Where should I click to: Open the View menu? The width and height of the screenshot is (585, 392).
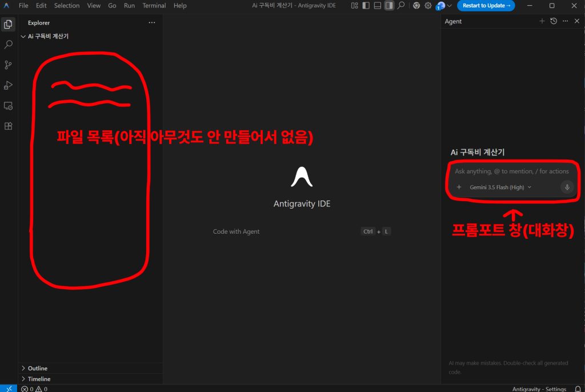click(x=94, y=6)
